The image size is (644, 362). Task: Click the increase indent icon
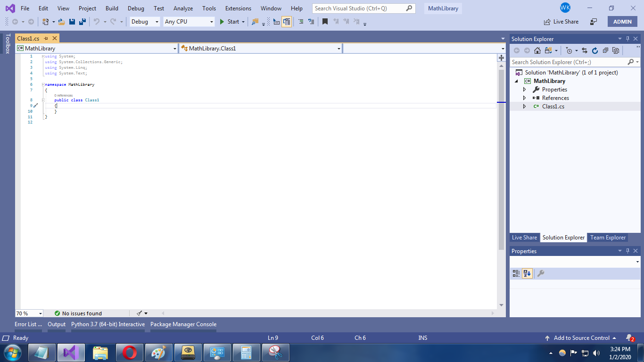tap(301, 22)
